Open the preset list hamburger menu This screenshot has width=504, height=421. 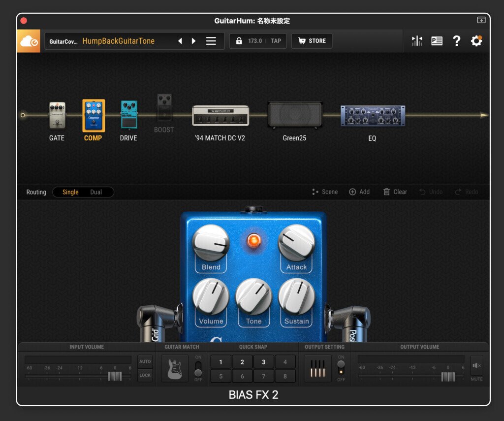(x=211, y=41)
